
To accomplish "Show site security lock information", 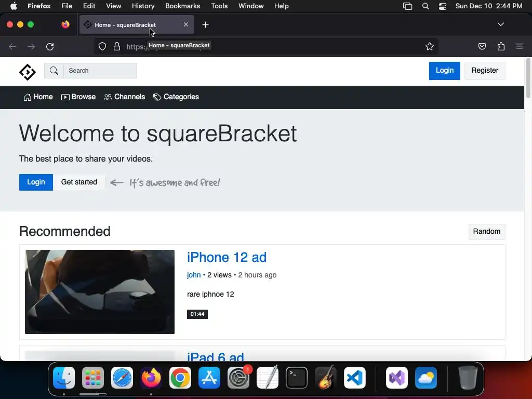I will (117, 46).
